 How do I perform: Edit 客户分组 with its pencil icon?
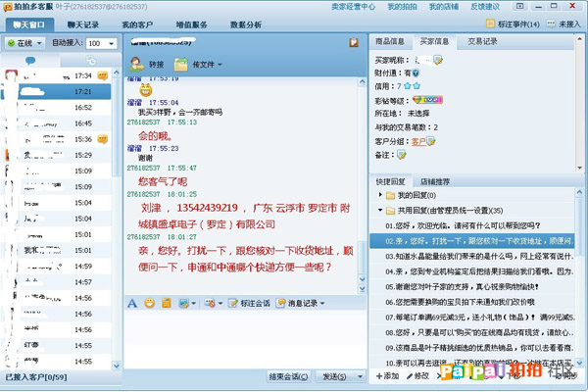pos(431,141)
